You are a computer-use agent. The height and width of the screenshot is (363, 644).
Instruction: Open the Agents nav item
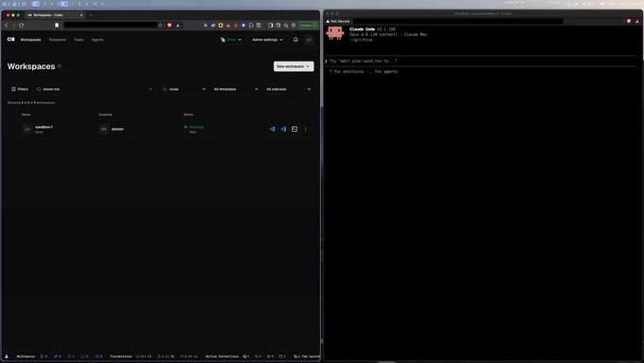point(98,40)
